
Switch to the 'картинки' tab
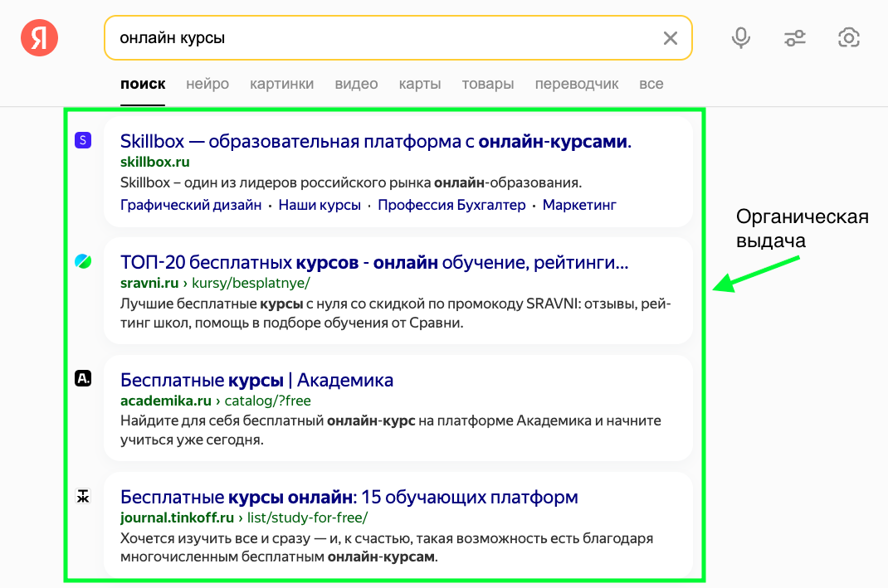[x=281, y=85]
